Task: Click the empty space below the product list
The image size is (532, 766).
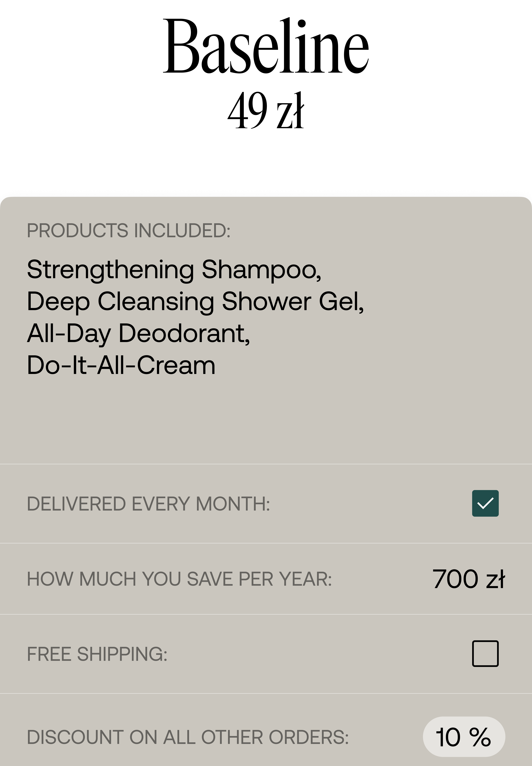Action: 266,420
